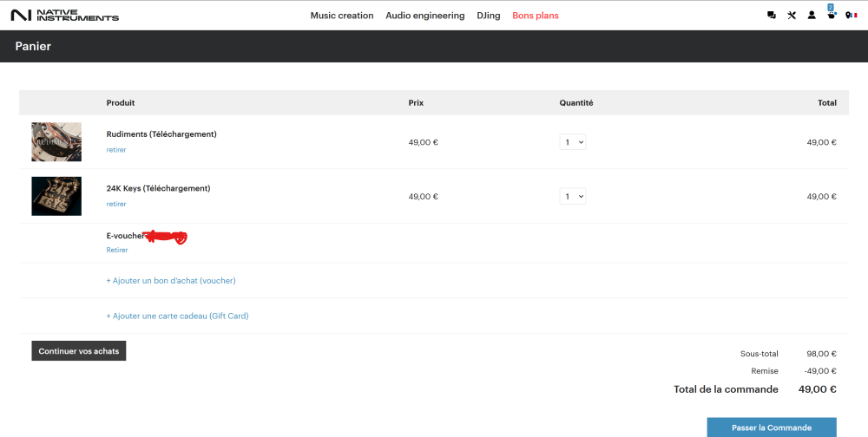Open quantity dropdown for Rudiments
The width and height of the screenshot is (868, 437).
572,142
